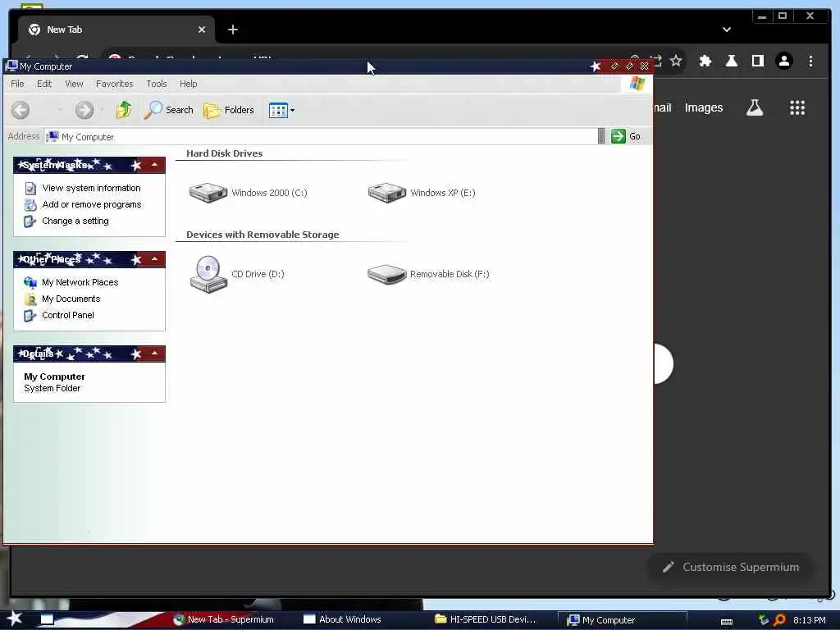
Task: Click Change a setting
Action: pos(75,221)
